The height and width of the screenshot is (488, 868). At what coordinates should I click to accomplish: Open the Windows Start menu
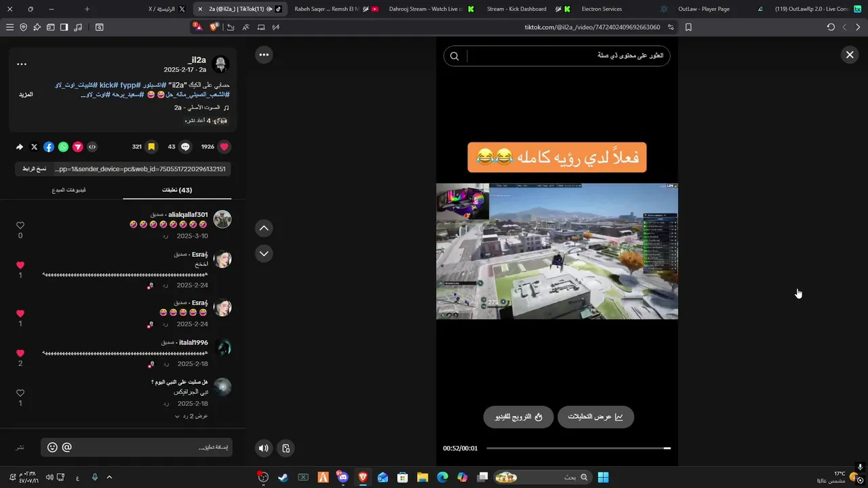click(603, 477)
